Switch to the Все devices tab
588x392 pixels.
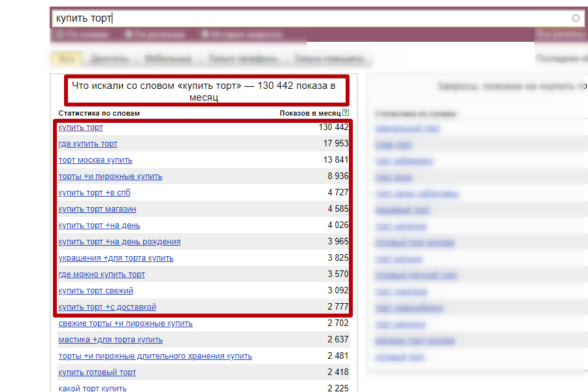(66, 59)
